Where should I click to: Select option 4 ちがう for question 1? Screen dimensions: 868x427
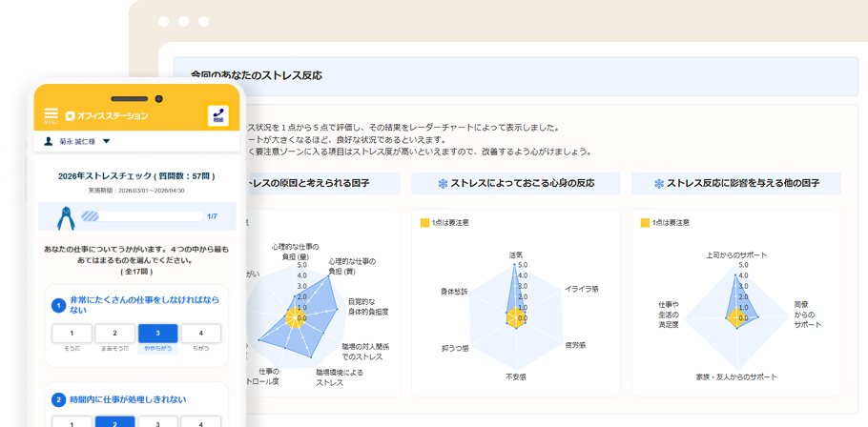point(201,334)
